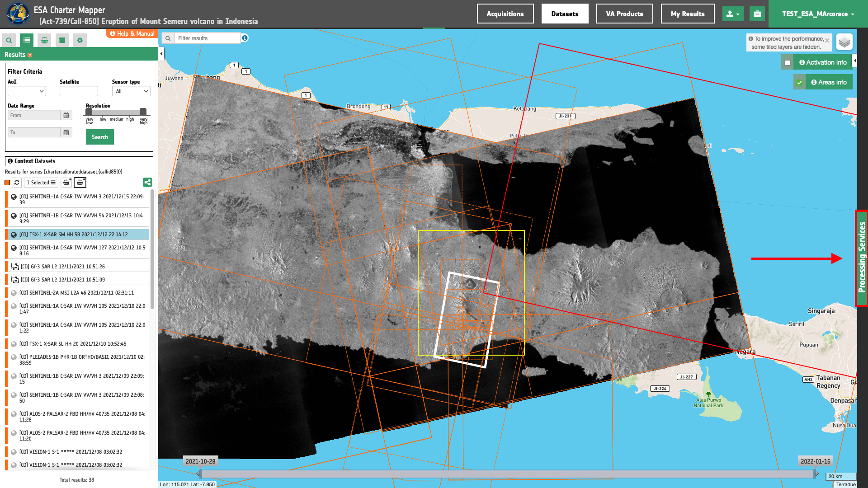This screenshot has height=488, width=868.
Task: Click the filter results magnifier icon
Action: (x=168, y=38)
